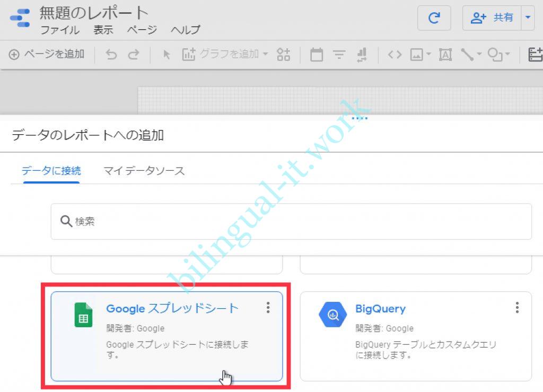Click the URL embed icon

pos(395,54)
